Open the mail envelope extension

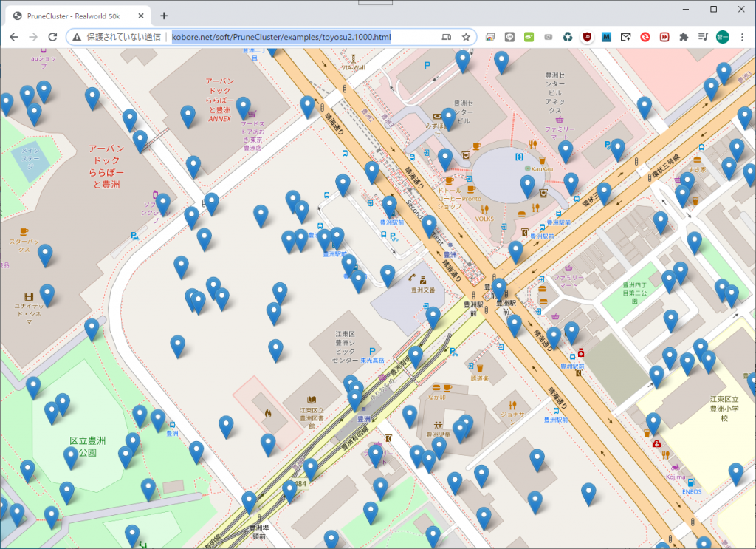[625, 37]
